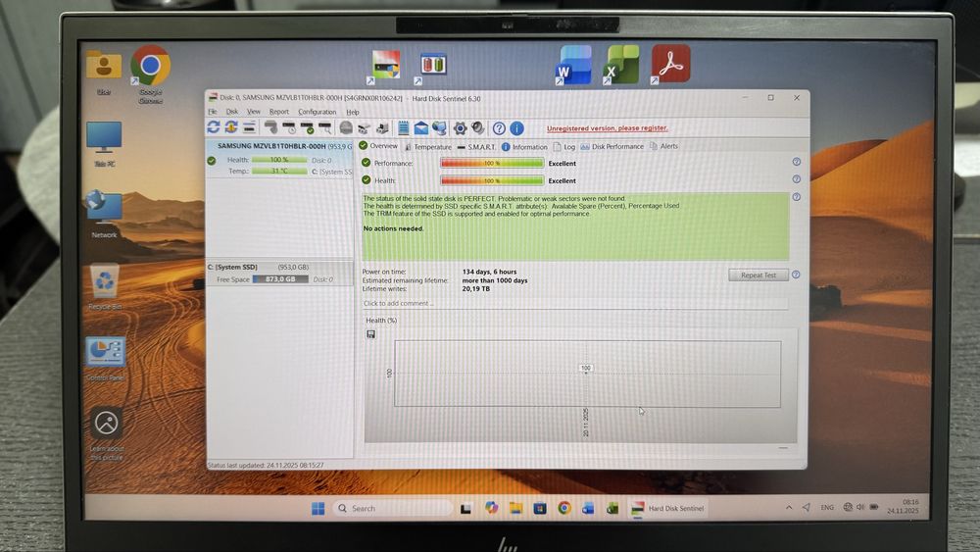Select the Recycle Bin desktop icon
The image size is (980, 552).
pyautogui.click(x=105, y=287)
